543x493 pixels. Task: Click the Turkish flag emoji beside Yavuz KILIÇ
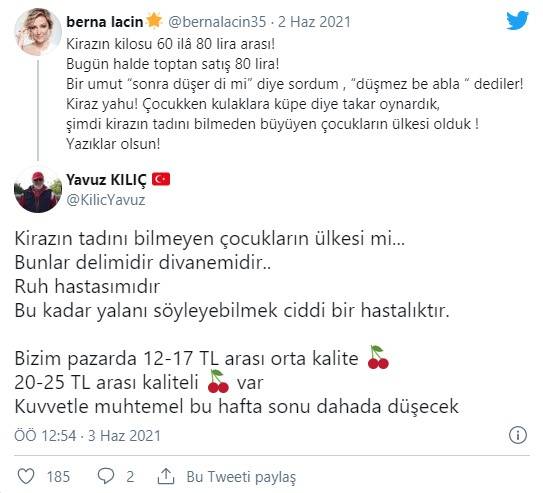point(161,179)
